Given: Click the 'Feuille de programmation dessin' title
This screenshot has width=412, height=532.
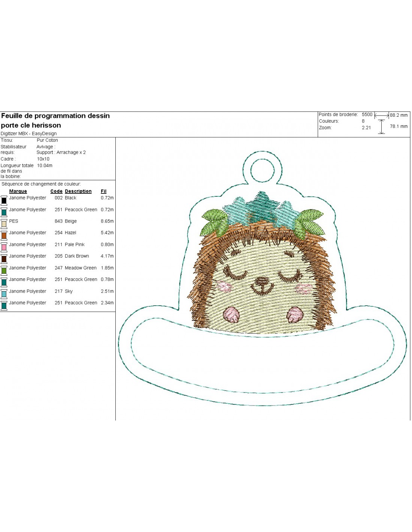Looking at the screenshot, I should pos(55,116).
